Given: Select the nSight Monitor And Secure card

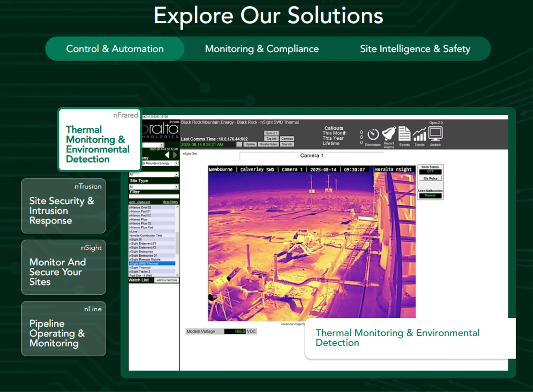Looking at the screenshot, I should tap(64, 267).
